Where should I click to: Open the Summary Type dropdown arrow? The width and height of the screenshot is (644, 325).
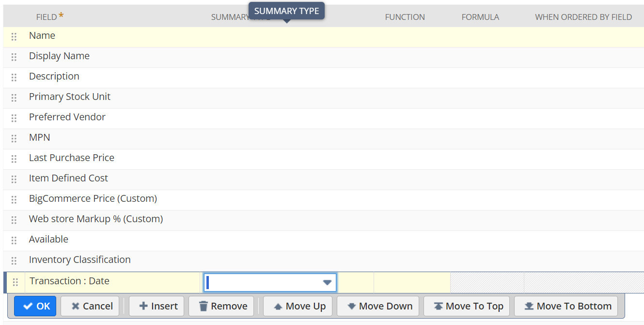tap(327, 282)
